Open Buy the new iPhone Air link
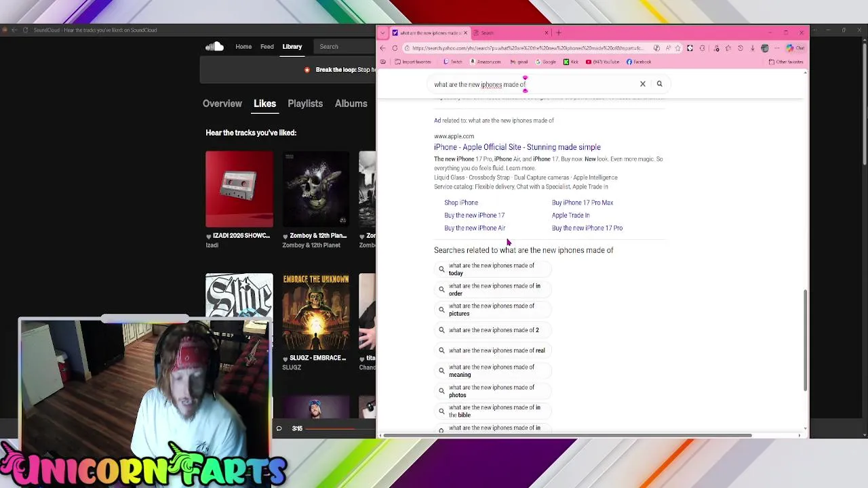This screenshot has height=488, width=868. [475, 228]
